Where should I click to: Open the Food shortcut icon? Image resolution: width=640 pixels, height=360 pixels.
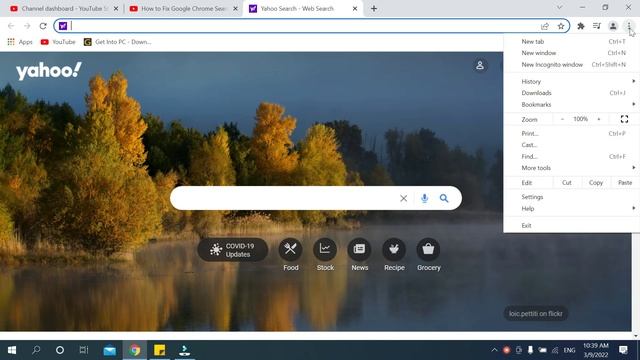coord(291,249)
